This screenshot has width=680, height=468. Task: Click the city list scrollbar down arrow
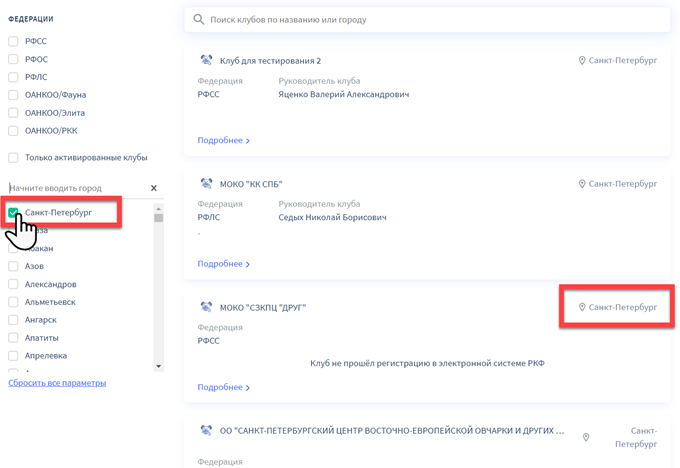tap(158, 367)
